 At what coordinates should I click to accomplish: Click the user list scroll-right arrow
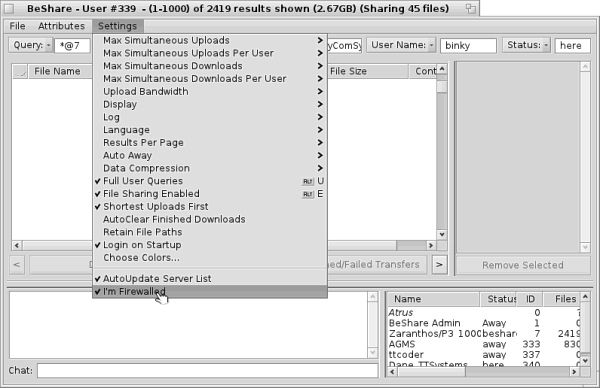tap(574, 372)
